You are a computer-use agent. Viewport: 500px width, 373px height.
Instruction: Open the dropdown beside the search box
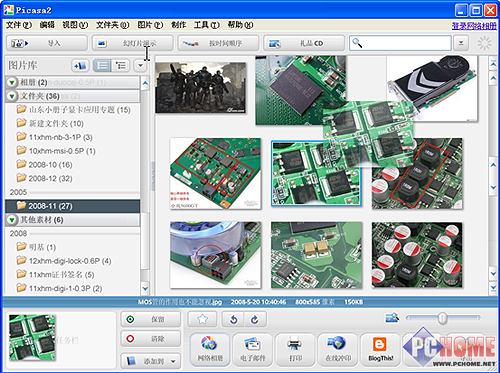(x=461, y=43)
